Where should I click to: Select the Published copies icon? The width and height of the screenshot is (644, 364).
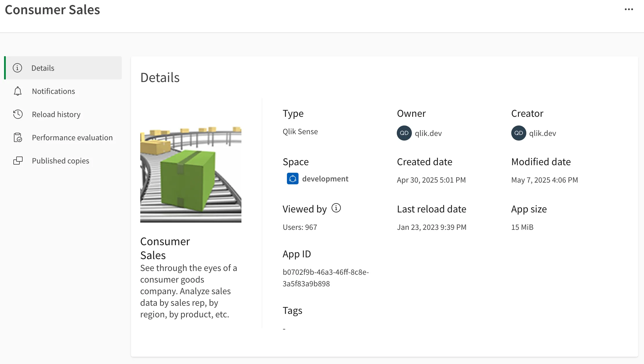tap(18, 161)
